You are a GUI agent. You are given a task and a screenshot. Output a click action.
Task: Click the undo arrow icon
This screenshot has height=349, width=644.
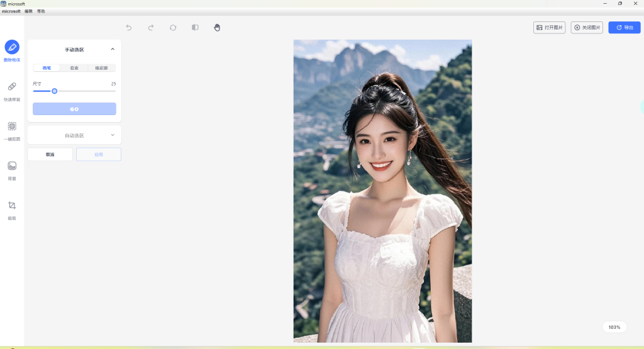click(128, 28)
